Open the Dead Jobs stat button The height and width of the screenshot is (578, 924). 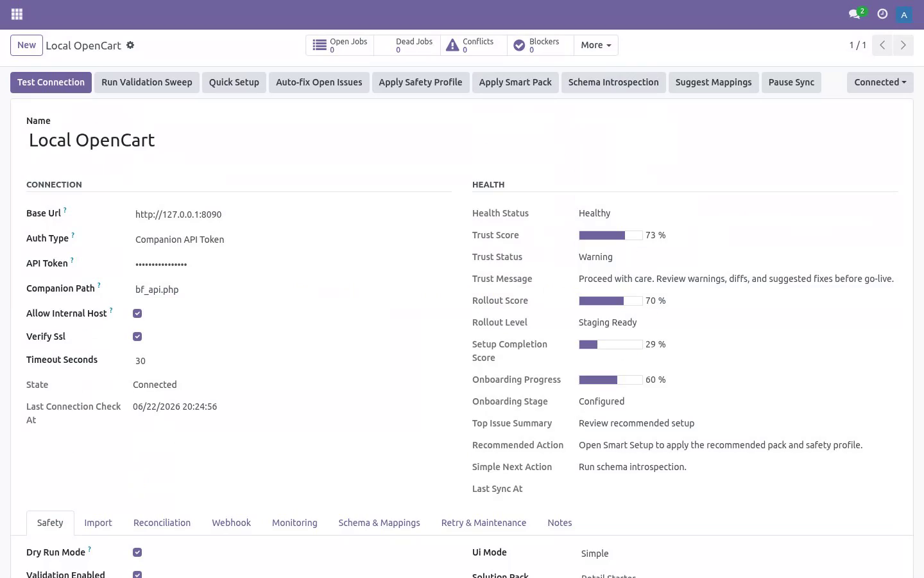click(x=407, y=45)
